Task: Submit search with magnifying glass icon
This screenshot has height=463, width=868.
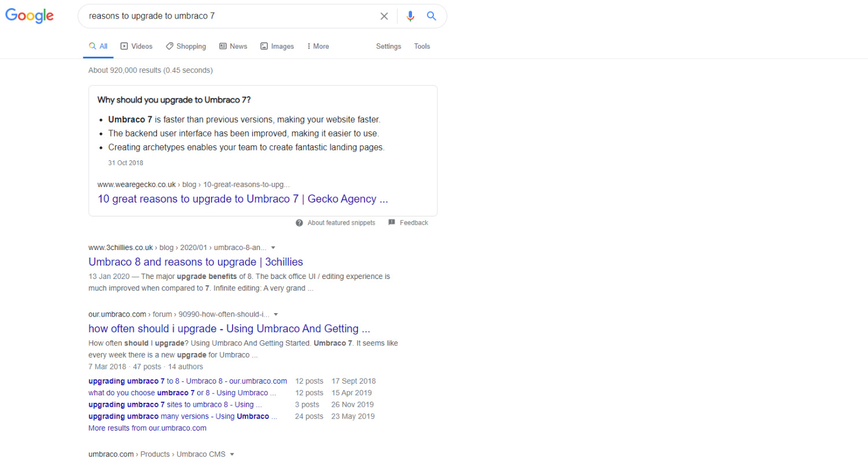Action: [x=431, y=16]
